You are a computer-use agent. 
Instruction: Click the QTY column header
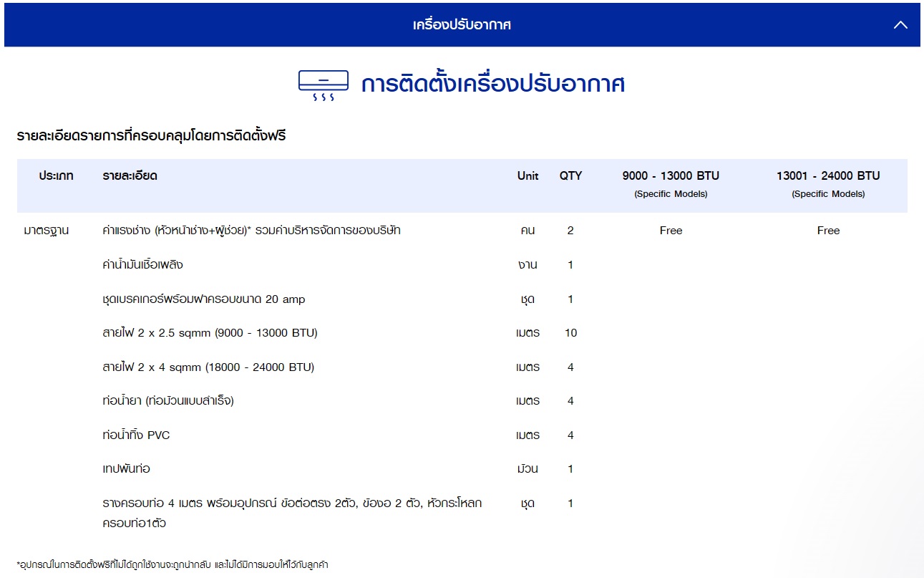tap(570, 176)
